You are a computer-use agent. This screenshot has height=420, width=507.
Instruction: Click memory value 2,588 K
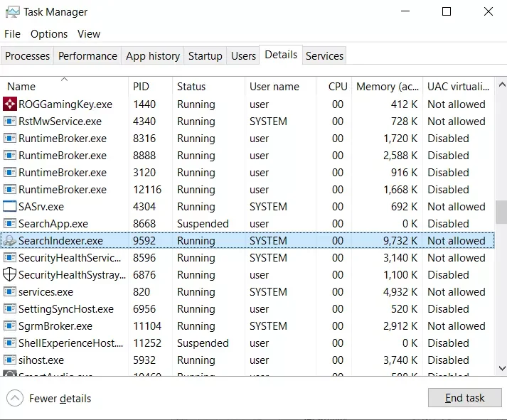click(400, 156)
